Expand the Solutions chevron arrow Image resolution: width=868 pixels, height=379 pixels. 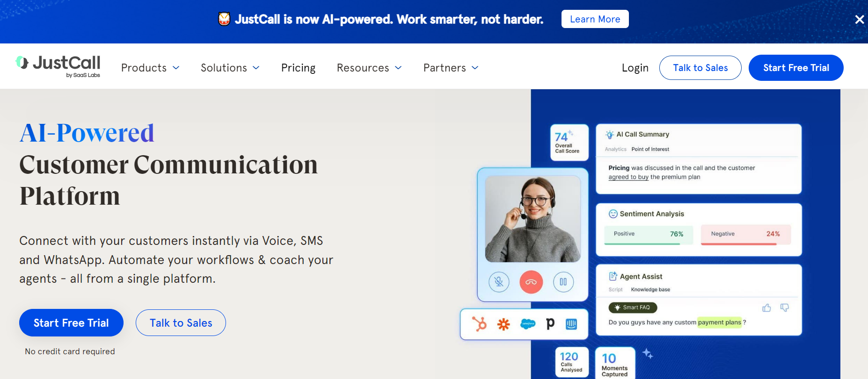pyautogui.click(x=256, y=68)
